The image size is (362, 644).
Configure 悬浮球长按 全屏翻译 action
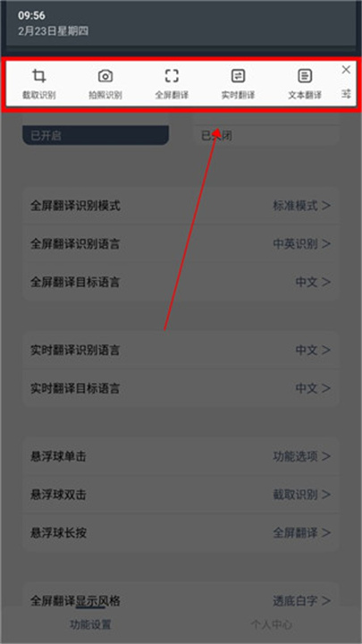pyautogui.click(x=181, y=533)
